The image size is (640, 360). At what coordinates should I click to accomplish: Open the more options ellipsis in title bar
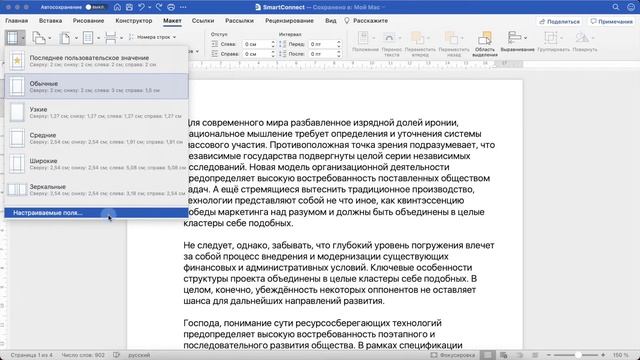[183, 7]
